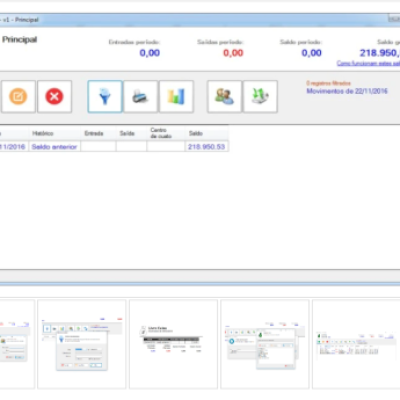The image size is (400, 400).
Task: Open the 'Como funcionam estes saldos' link
Action: [368, 63]
